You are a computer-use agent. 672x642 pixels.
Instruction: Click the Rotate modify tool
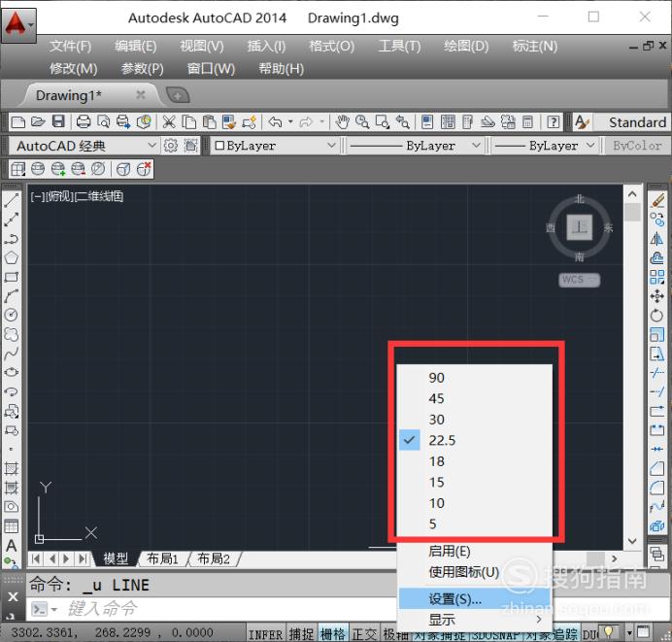[657, 316]
